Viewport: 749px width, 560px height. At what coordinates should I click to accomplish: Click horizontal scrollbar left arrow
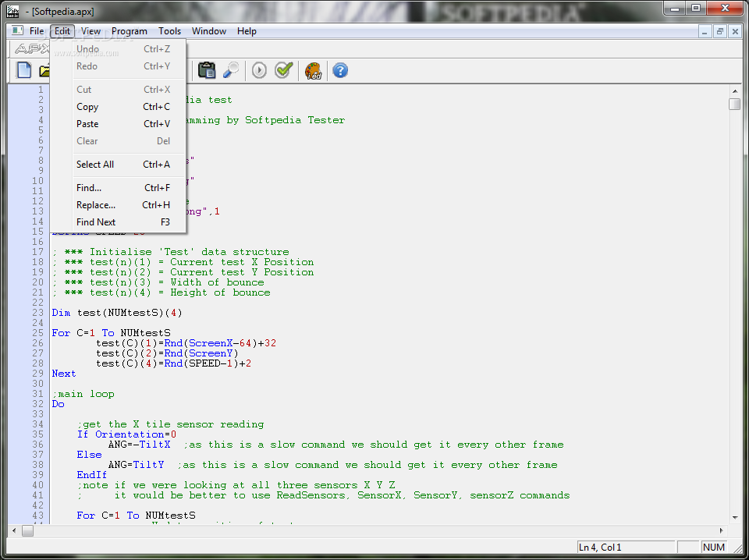pos(14,530)
